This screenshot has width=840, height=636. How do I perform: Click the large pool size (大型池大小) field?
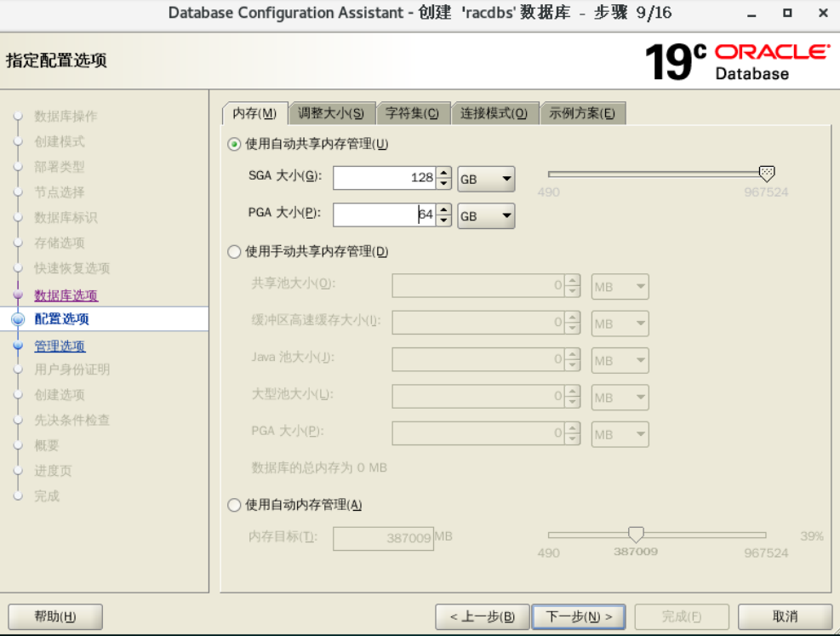coord(478,397)
